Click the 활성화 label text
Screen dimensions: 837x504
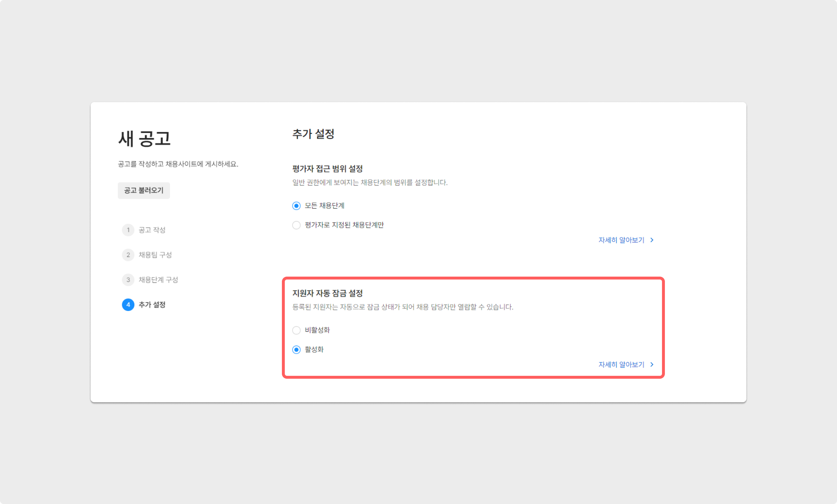pyautogui.click(x=314, y=349)
